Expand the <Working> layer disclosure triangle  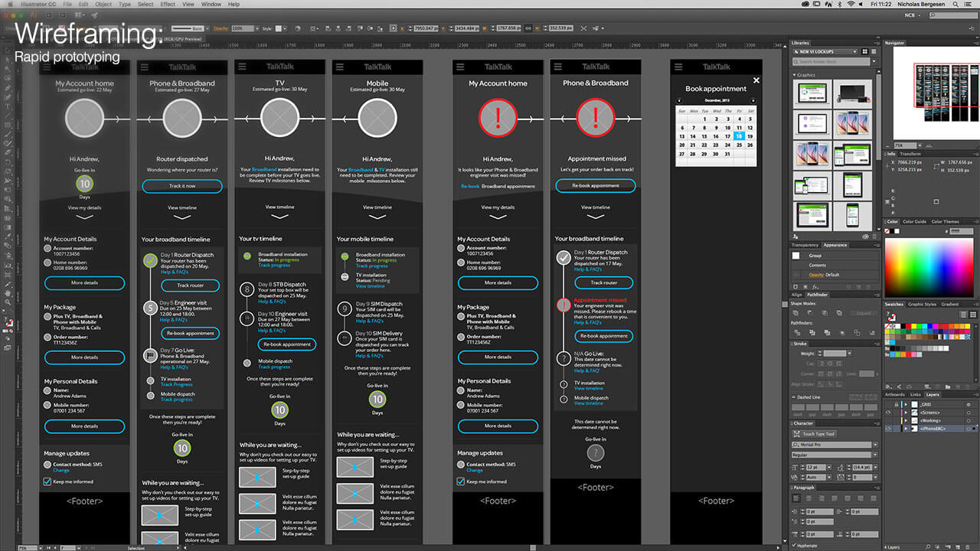pyautogui.click(x=905, y=420)
